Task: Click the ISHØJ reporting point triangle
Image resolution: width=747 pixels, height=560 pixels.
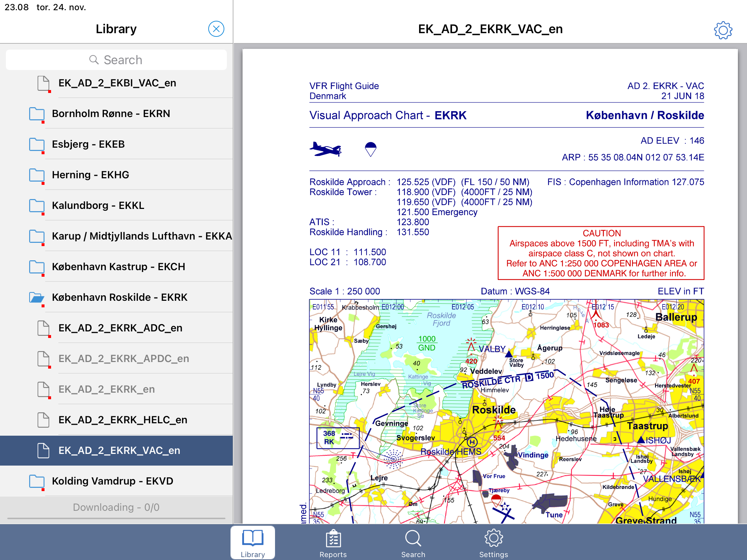Action: [641, 440]
